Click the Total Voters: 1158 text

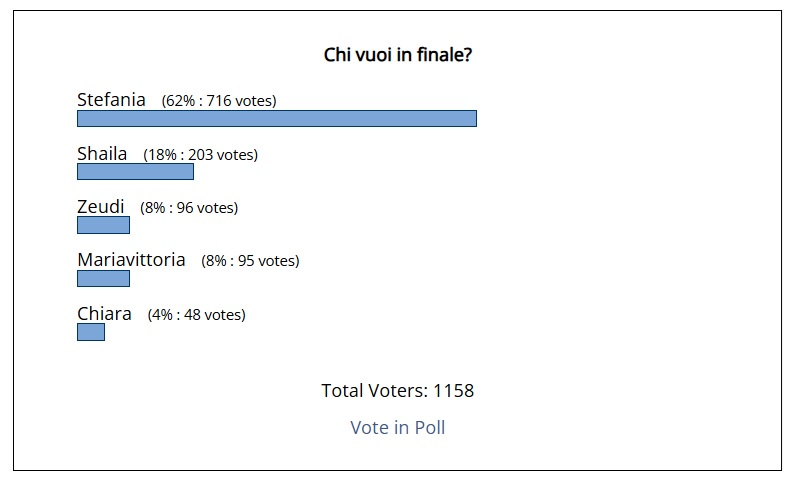pos(398,391)
